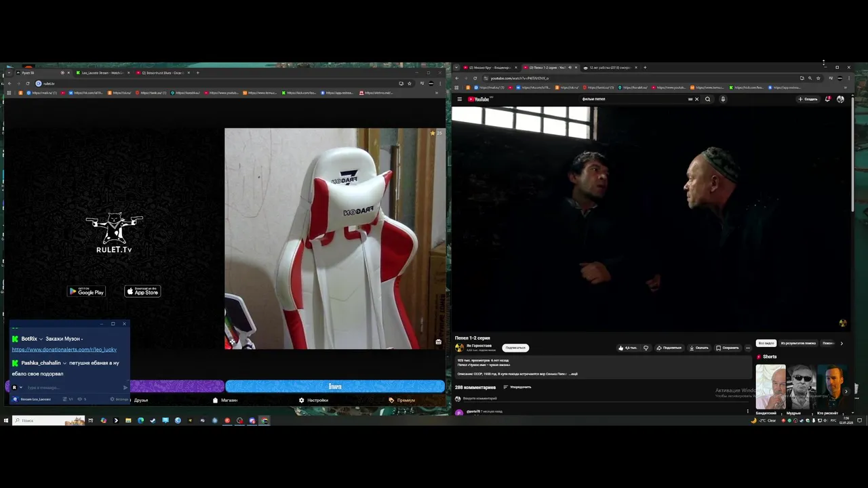Select Из результатов поиска chip

(798, 343)
